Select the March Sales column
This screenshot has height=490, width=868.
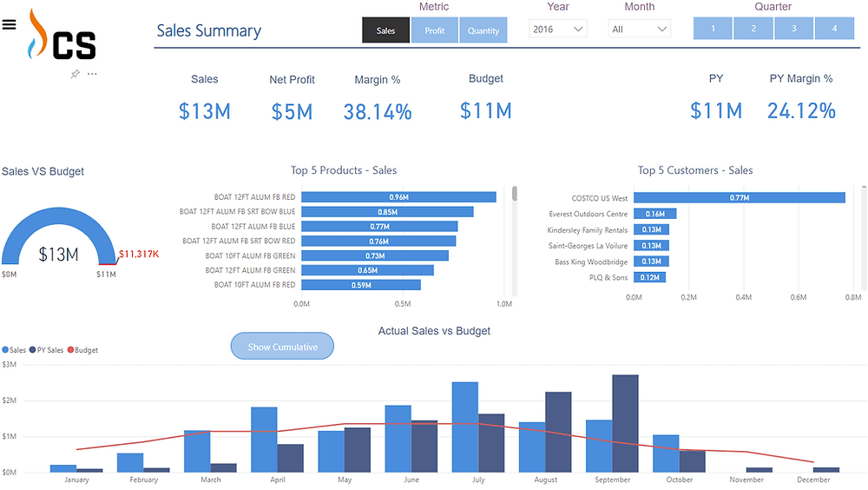(x=197, y=451)
